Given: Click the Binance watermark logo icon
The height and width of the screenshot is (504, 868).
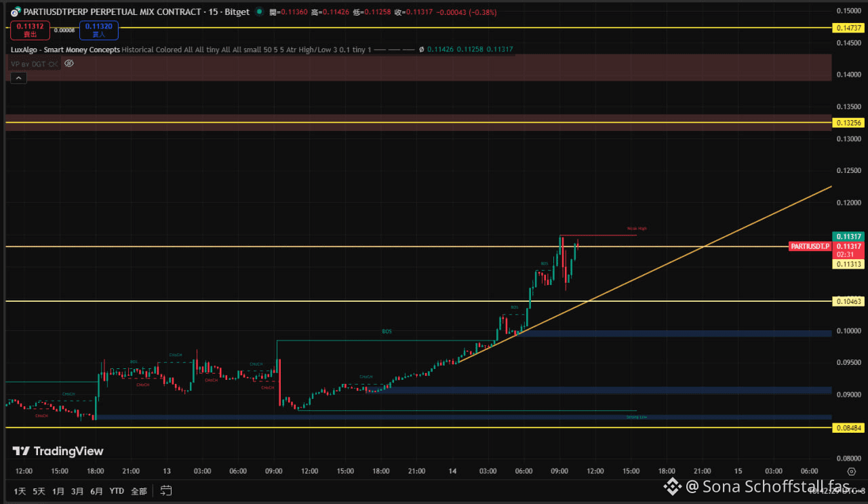Looking at the screenshot, I should pos(672,486).
